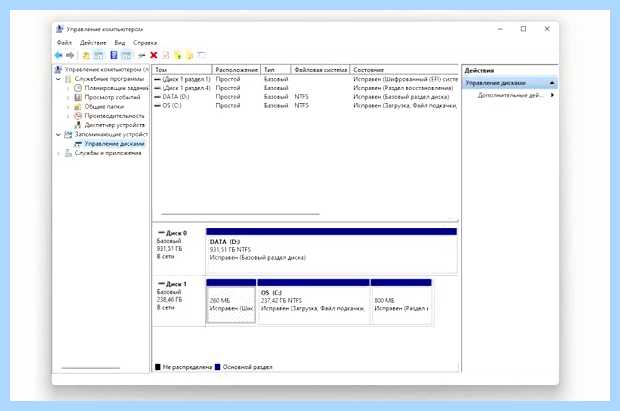Image resolution: width=620 pixels, height=411 pixels.
Task: Collapse the Управление дисками actions section arrow
Action: [552, 83]
